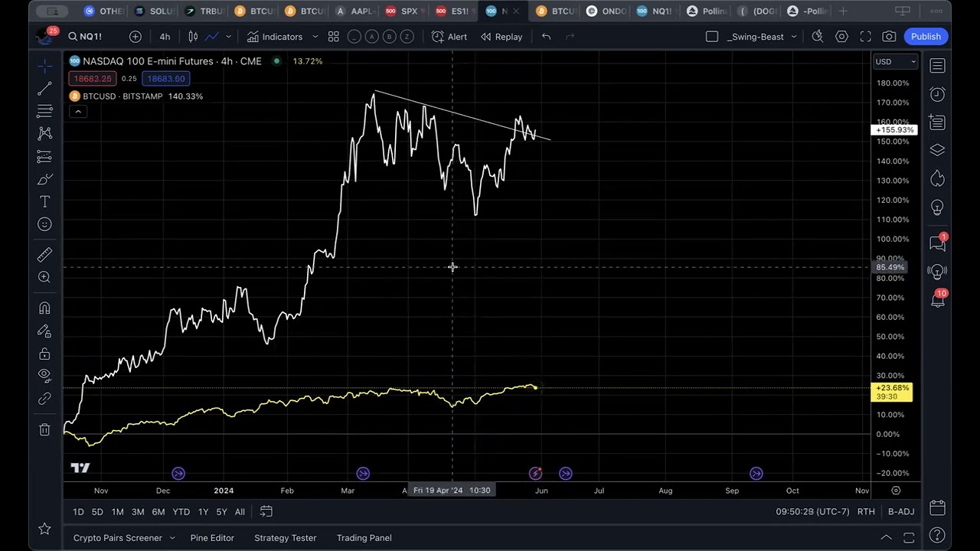This screenshot has height=551, width=980.
Task: Toggle RTH session mode
Action: coord(866,512)
